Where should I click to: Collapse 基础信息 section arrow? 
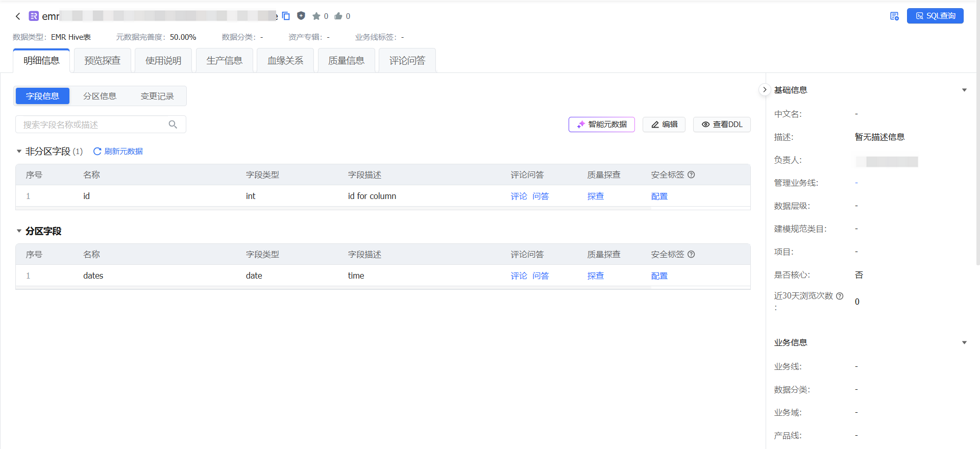click(x=964, y=90)
